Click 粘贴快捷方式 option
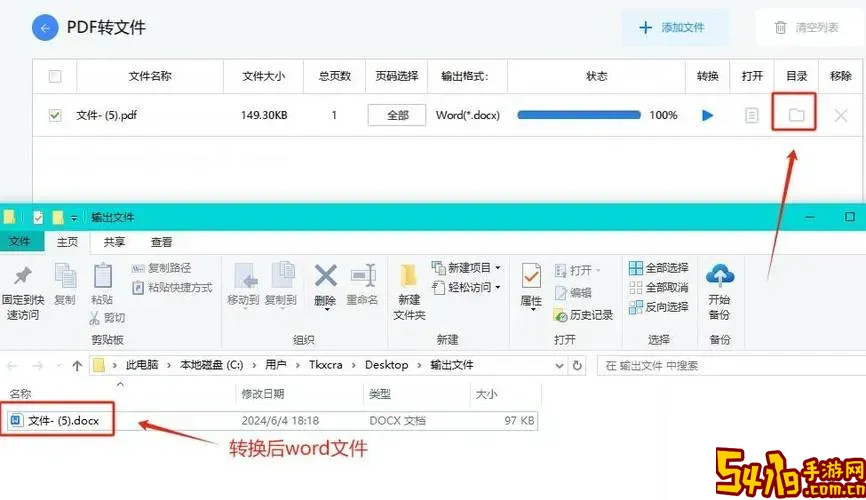This screenshot has width=866, height=500. [x=172, y=287]
